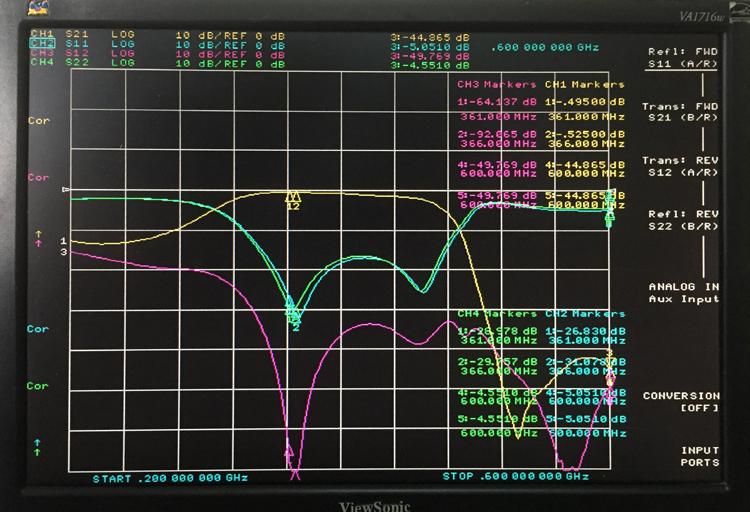Open ANALOG IN Aux Input option

coord(683,292)
